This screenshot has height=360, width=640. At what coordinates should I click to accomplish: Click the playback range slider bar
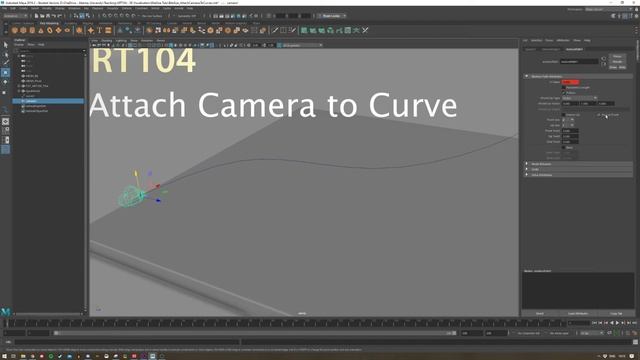pyautogui.click(x=255, y=333)
